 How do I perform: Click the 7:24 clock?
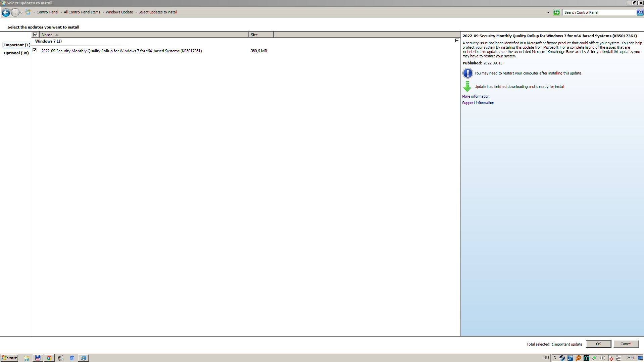point(631,358)
